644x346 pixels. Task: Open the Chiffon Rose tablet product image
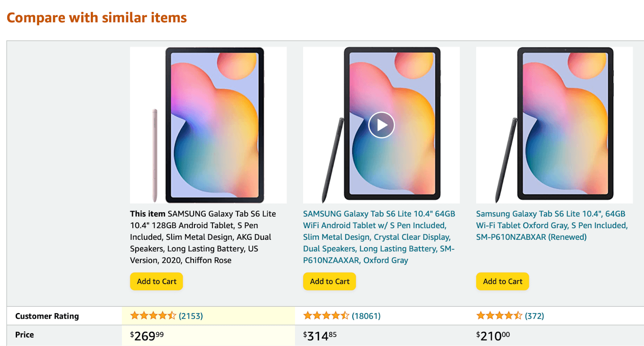pyautogui.click(x=208, y=124)
